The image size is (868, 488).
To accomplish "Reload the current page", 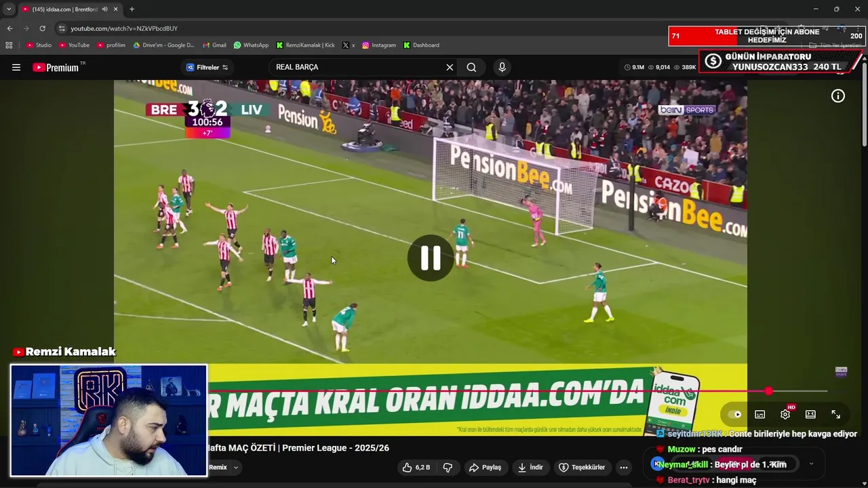I will (x=42, y=28).
